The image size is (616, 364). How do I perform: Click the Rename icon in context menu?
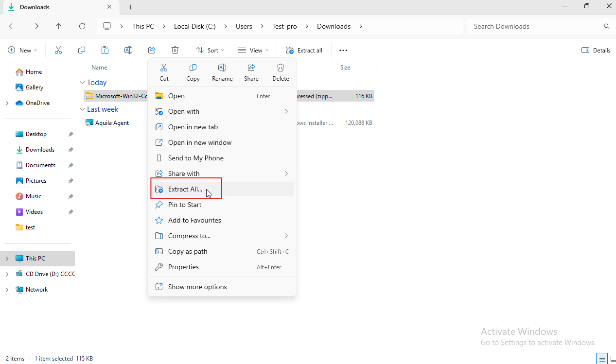pos(222,68)
